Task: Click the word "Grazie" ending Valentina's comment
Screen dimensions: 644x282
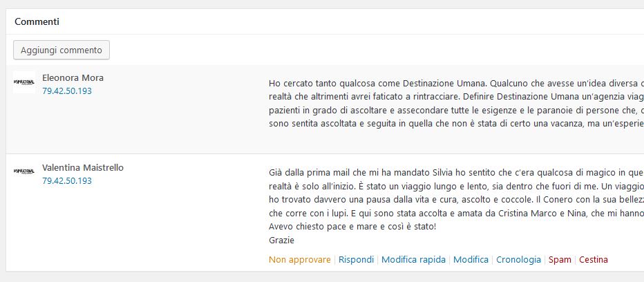Action: point(281,241)
